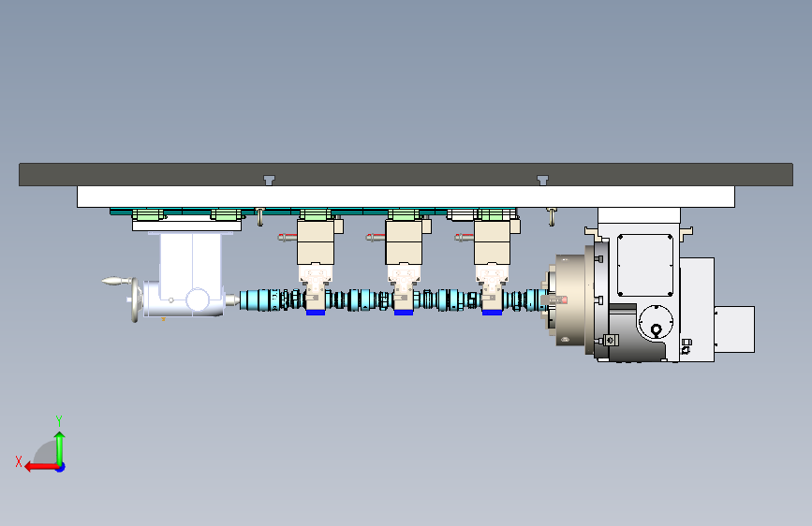Select the left T-slot bolt in the dark plate
Image resolution: width=812 pixels, height=526 pixels.
point(269,180)
